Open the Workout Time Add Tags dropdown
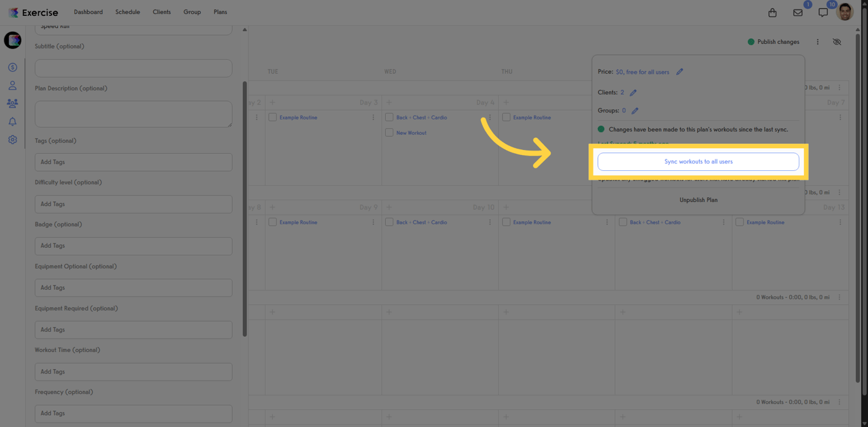This screenshot has height=427, width=868. click(133, 372)
